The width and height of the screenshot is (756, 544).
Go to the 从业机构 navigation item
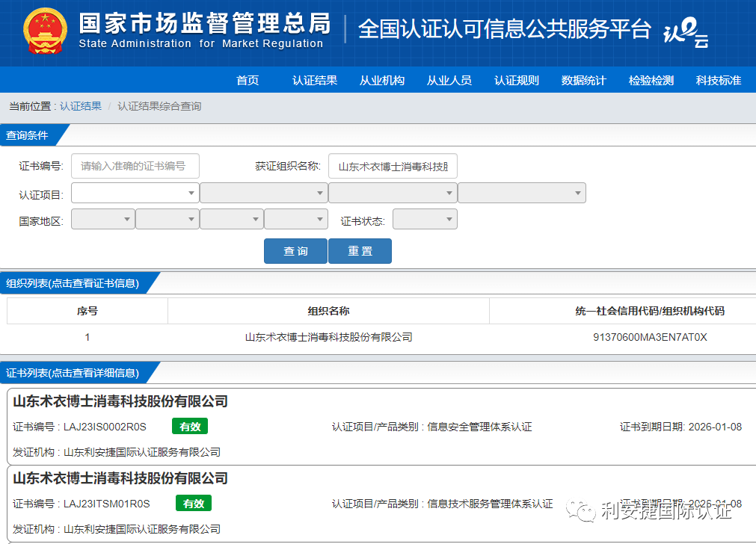point(382,81)
